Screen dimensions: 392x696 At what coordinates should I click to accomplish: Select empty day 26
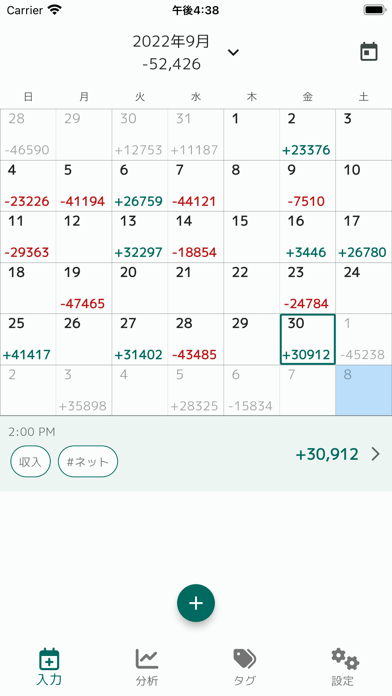(x=84, y=340)
